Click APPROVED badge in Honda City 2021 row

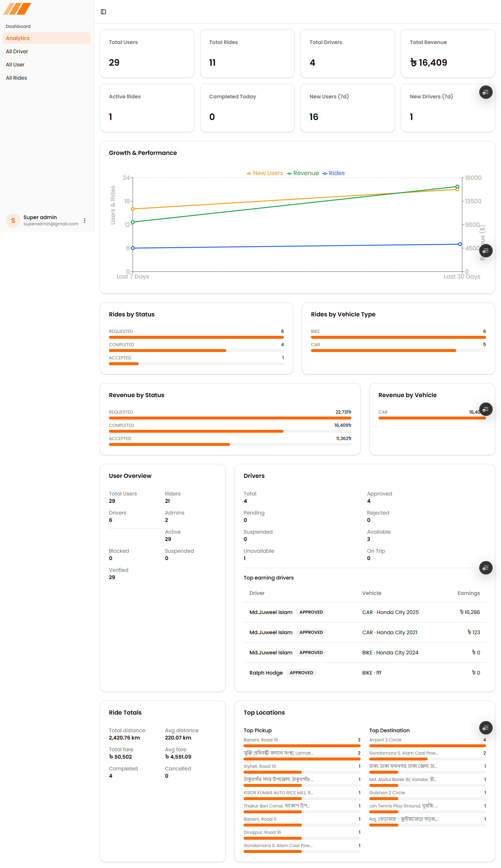coord(311,632)
